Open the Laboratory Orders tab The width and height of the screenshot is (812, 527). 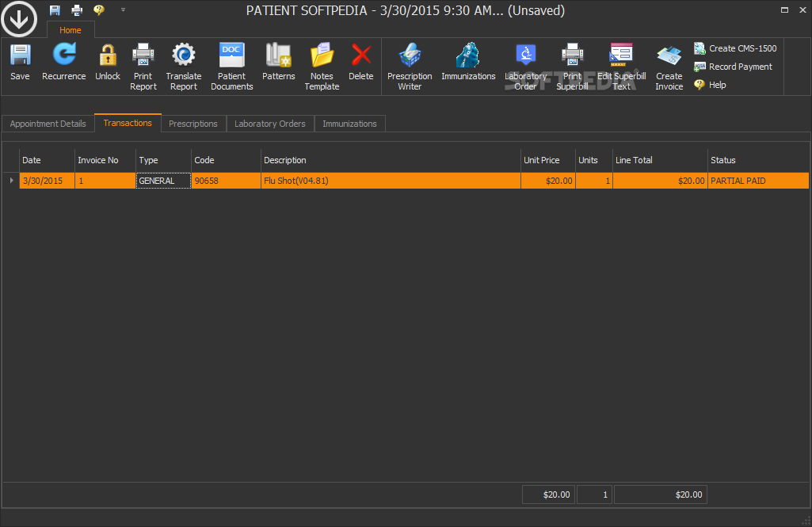[270, 124]
